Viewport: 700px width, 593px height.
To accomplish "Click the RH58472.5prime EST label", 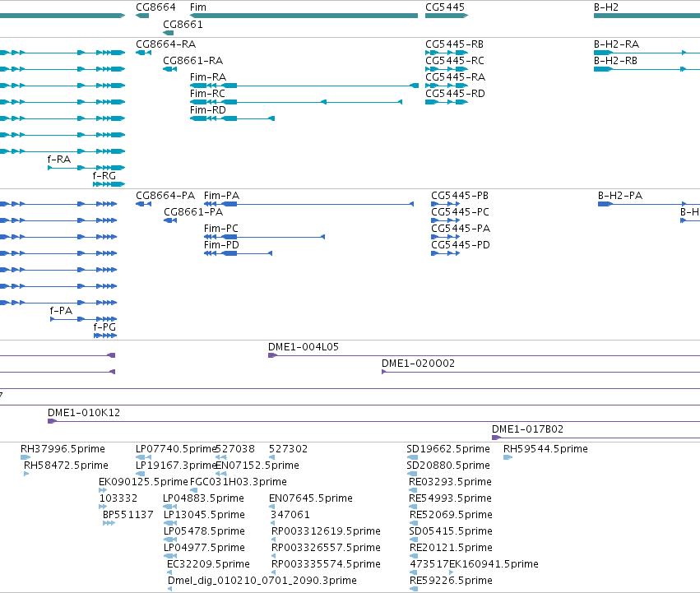I will pyautogui.click(x=66, y=466).
